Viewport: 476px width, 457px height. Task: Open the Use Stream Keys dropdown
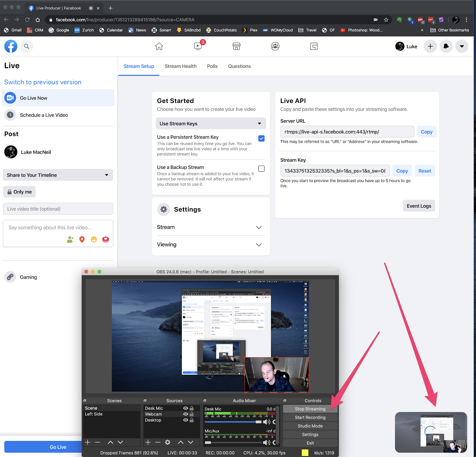coord(211,123)
